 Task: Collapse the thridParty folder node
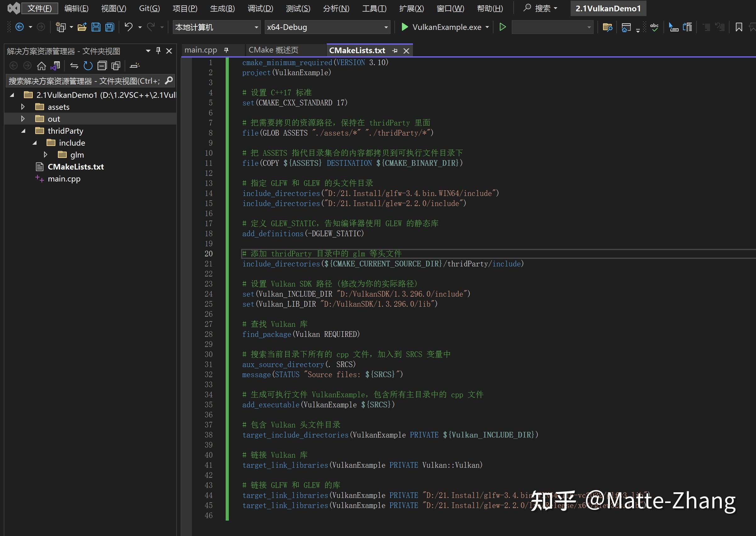pyautogui.click(x=23, y=131)
